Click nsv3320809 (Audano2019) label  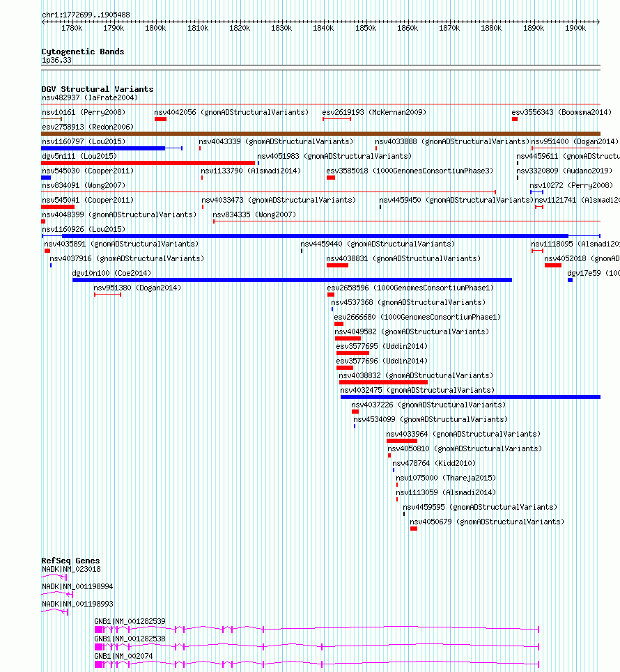coord(564,171)
